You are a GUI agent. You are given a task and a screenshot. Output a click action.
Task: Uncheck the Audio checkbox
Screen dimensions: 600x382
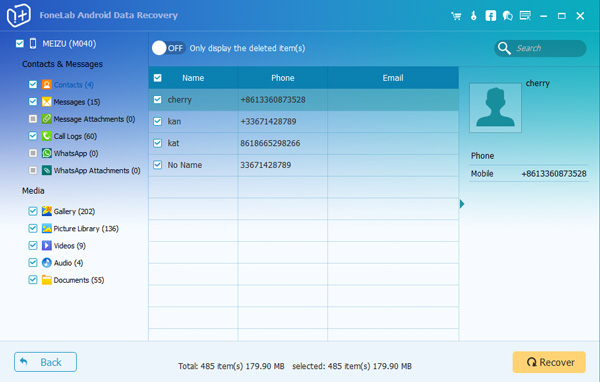[x=33, y=263]
